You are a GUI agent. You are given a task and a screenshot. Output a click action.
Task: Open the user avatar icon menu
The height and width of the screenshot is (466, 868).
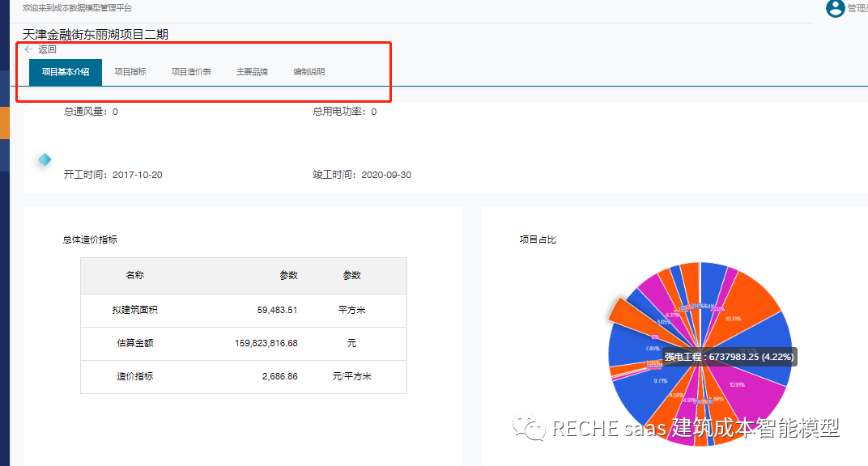click(835, 8)
